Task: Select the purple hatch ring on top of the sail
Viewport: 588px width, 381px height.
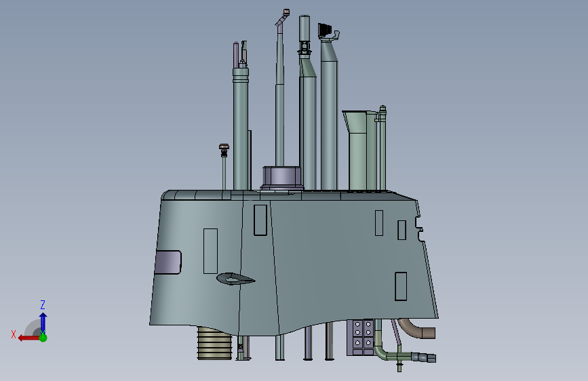Action: coord(282,178)
